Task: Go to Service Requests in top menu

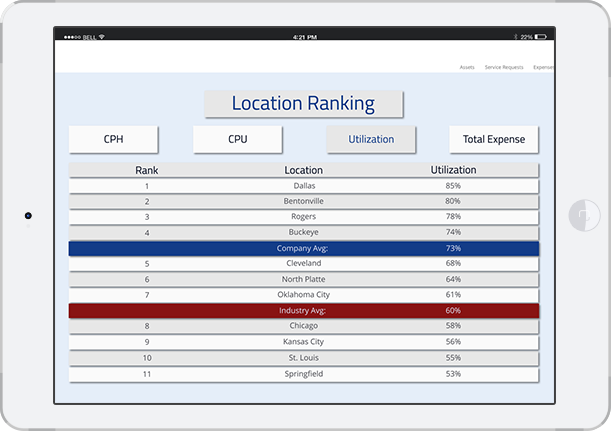Action: (x=504, y=67)
